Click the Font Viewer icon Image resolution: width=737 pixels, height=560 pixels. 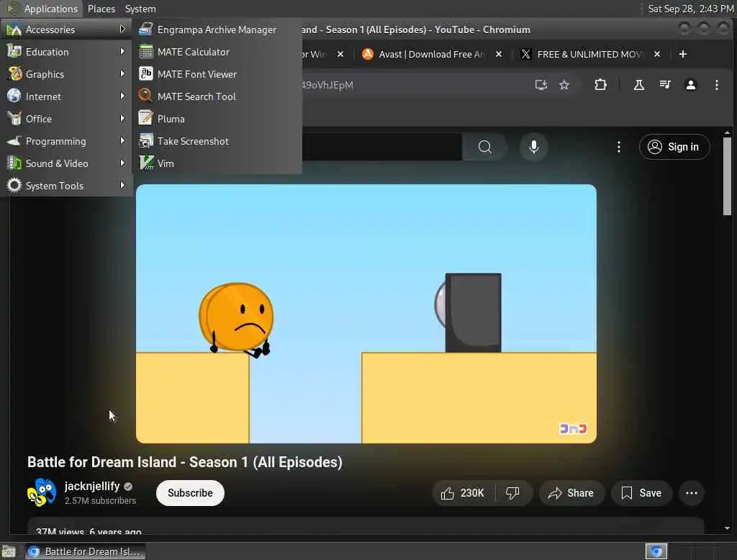click(145, 74)
